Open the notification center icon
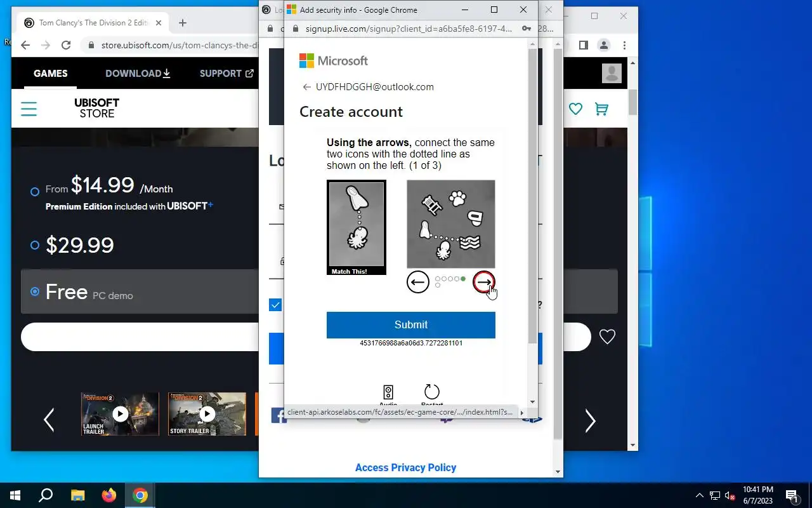 792,495
